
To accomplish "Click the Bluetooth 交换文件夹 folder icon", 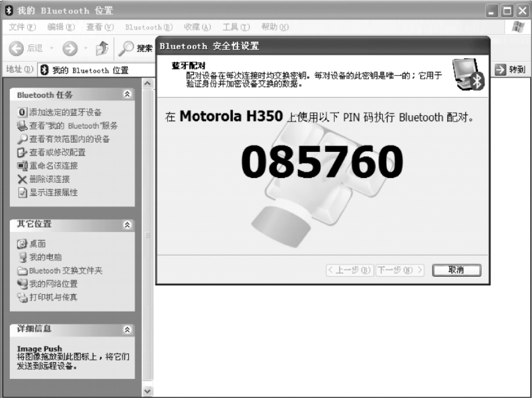I will [22, 271].
